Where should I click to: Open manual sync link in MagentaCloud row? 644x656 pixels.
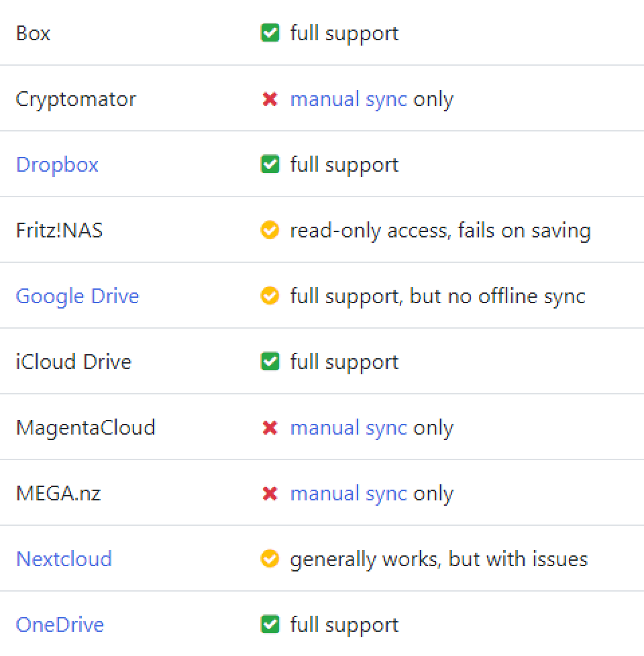(x=349, y=428)
